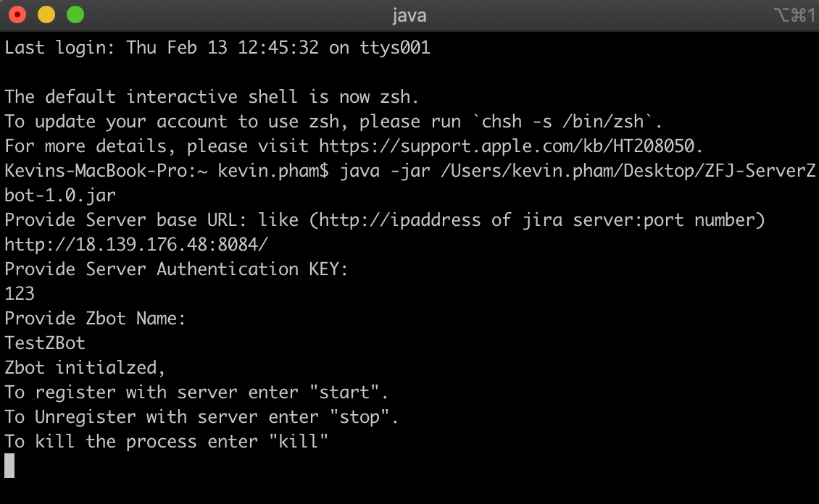819x504 pixels.
Task: Open the support.apple.com HT208050 link
Action: click(x=510, y=146)
